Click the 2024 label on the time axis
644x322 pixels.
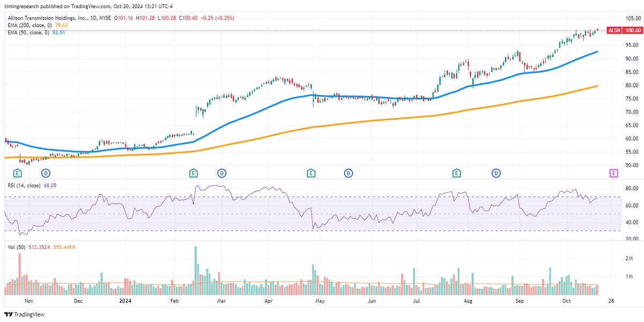click(x=125, y=302)
